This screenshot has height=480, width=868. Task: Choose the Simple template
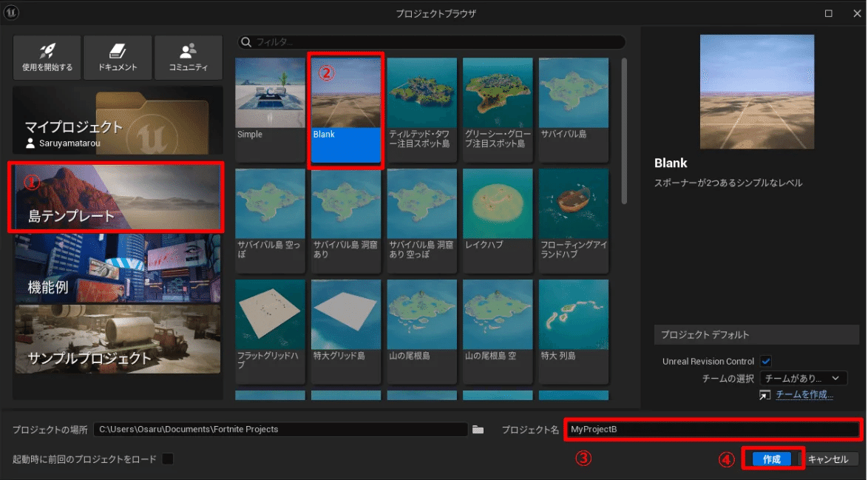pos(270,109)
